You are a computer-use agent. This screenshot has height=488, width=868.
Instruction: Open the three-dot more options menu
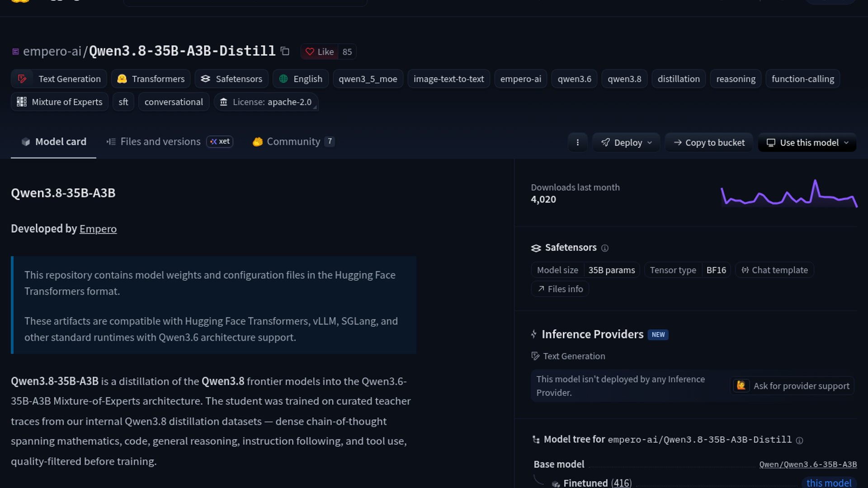click(577, 142)
